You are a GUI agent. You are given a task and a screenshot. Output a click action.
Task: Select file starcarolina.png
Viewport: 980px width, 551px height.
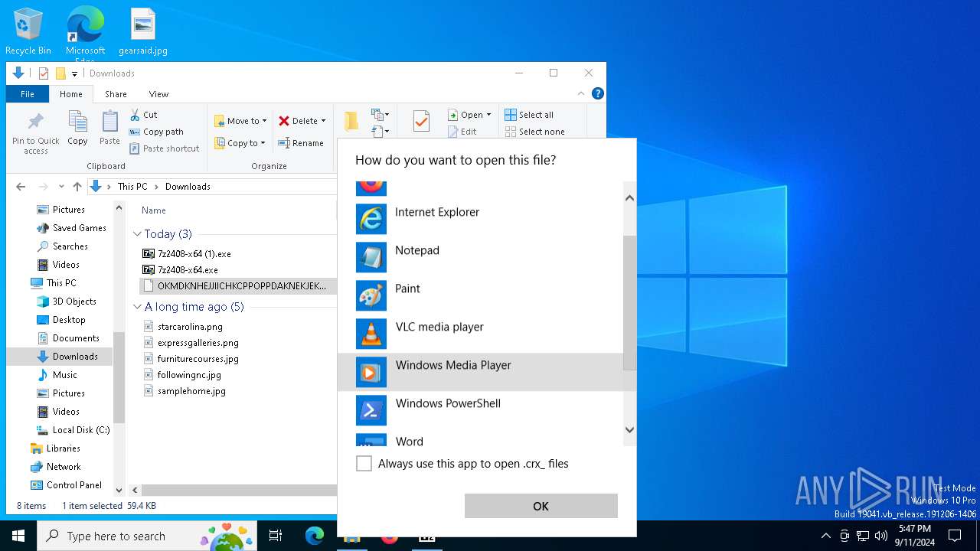(x=190, y=327)
